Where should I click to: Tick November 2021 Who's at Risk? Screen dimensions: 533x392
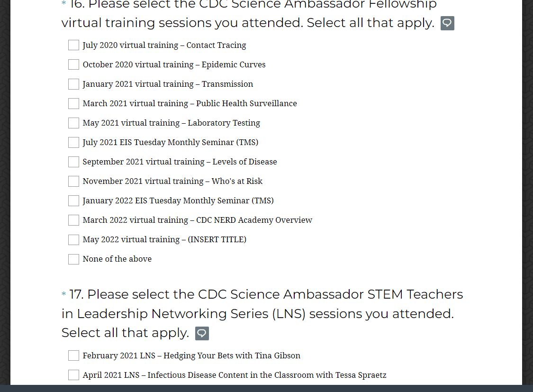tap(73, 181)
